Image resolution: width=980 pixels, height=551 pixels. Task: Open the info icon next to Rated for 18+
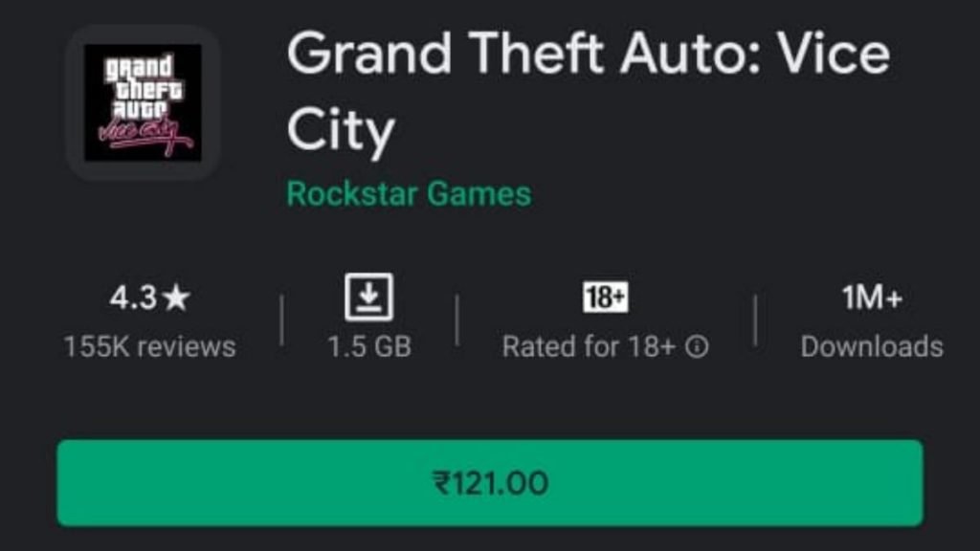pos(697,346)
